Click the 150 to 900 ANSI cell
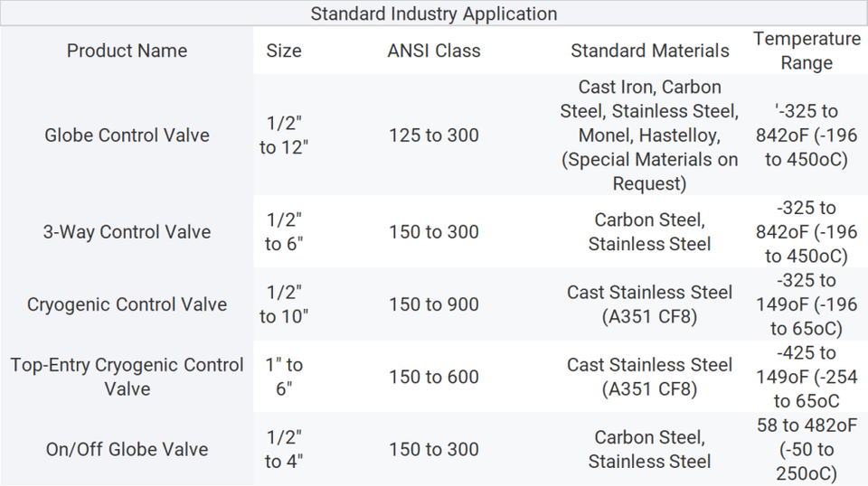Viewport: 868px width, 486px height. [433, 304]
